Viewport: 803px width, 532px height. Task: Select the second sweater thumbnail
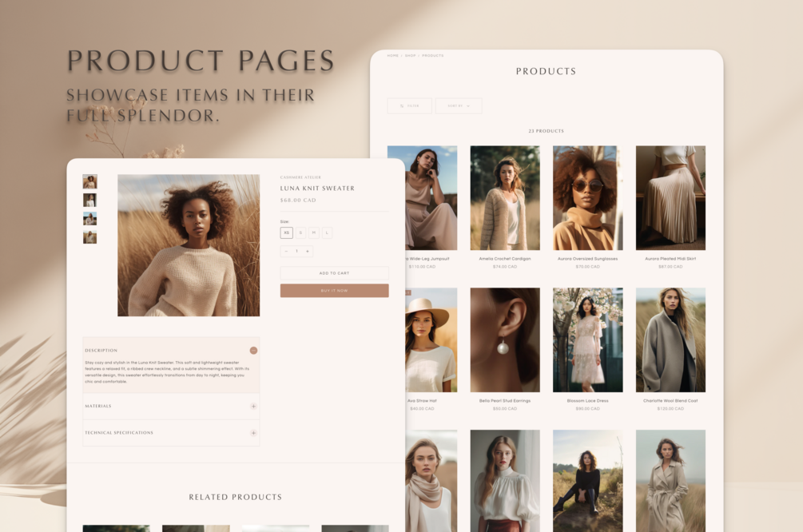coord(89,200)
